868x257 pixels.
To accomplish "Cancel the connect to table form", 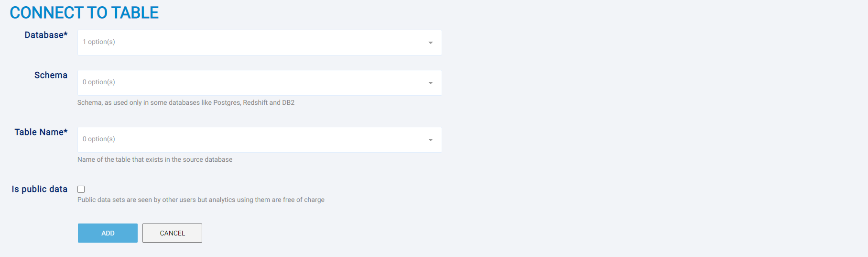I will click(x=172, y=233).
